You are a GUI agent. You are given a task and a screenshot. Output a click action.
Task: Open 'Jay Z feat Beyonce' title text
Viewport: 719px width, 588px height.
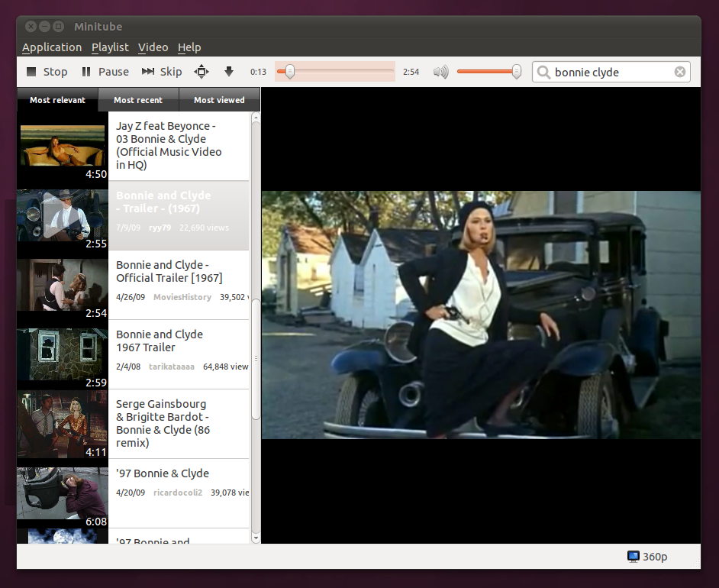point(168,145)
